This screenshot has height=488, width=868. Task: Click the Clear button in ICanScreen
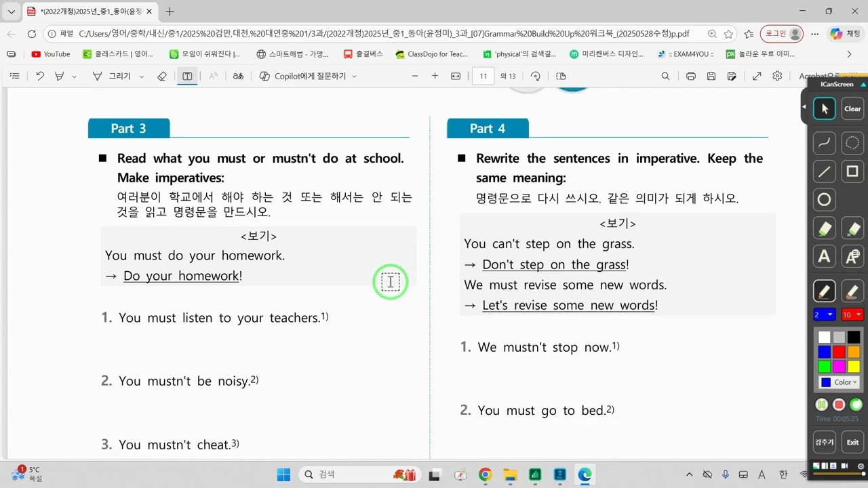852,108
